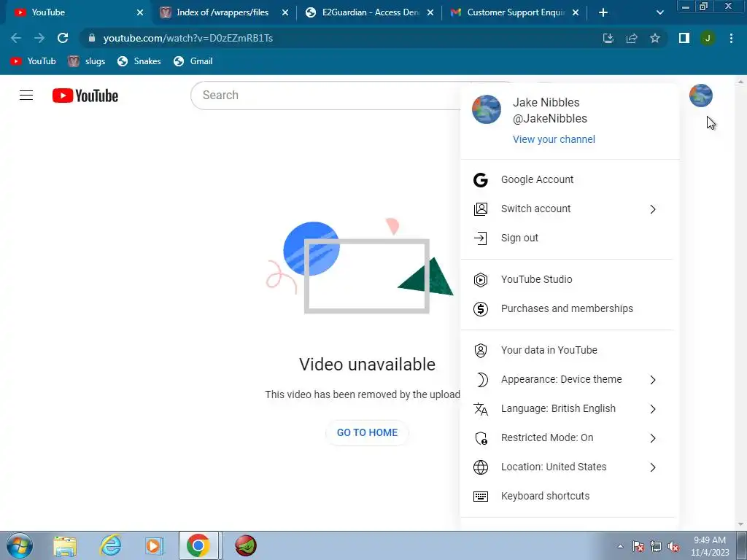Click the browser forward arrow
Image resolution: width=747 pixels, height=560 pixels.
point(39,38)
